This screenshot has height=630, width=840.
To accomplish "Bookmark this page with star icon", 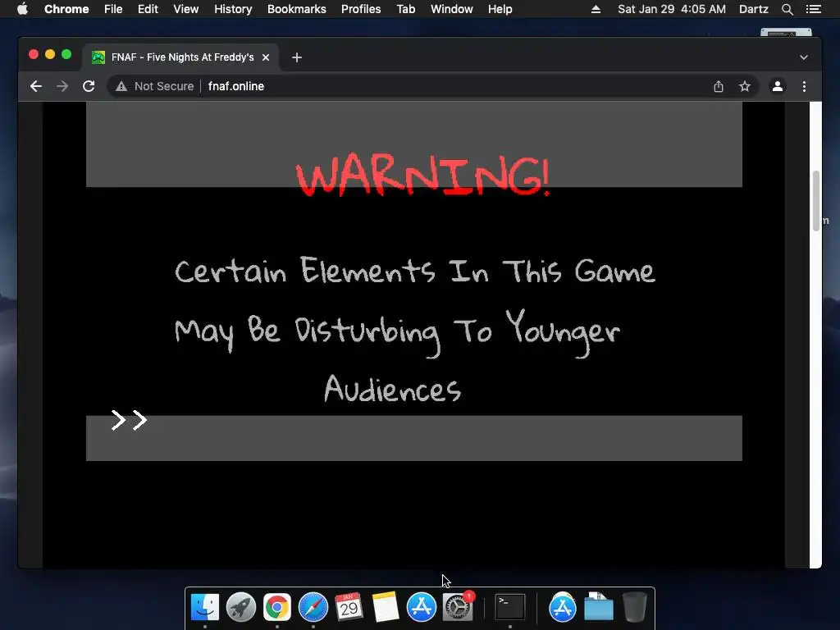I will coord(745,86).
